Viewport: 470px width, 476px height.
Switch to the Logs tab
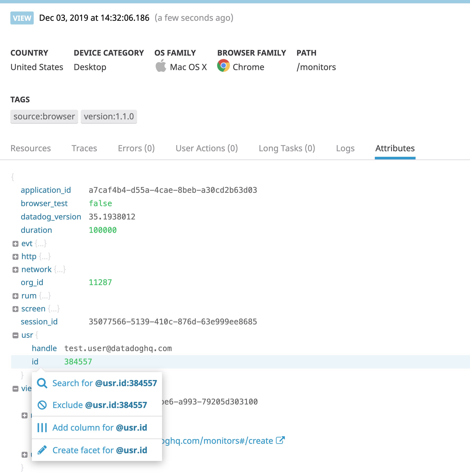point(345,148)
